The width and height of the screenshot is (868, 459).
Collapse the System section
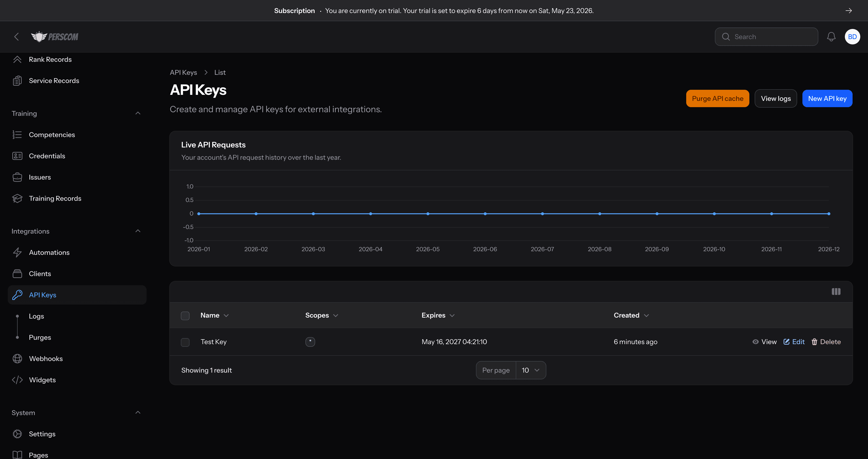[138, 412]
